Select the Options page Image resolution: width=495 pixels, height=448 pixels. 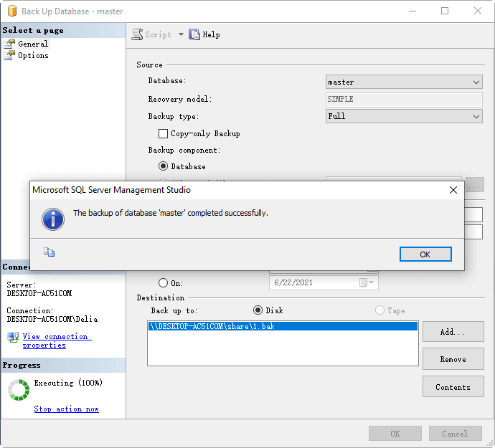(x=33, y=55)
